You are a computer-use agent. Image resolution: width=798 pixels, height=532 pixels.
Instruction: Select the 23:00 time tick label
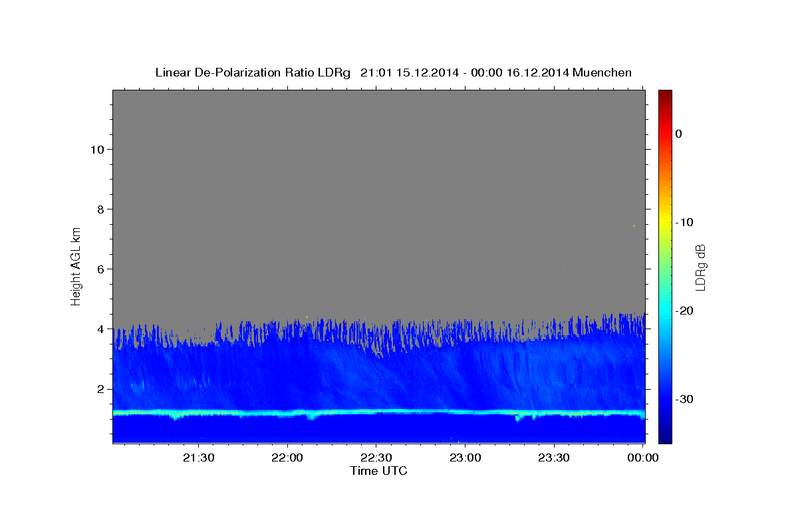465,458
